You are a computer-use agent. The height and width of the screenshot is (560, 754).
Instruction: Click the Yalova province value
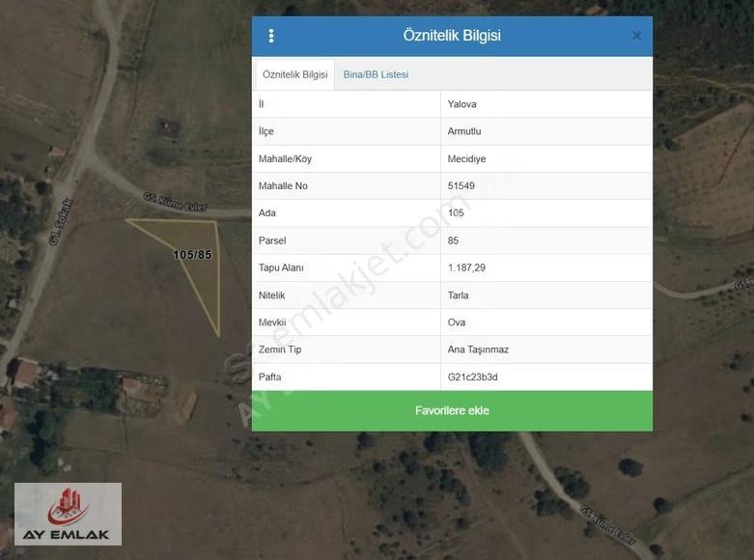click(461, 104)
